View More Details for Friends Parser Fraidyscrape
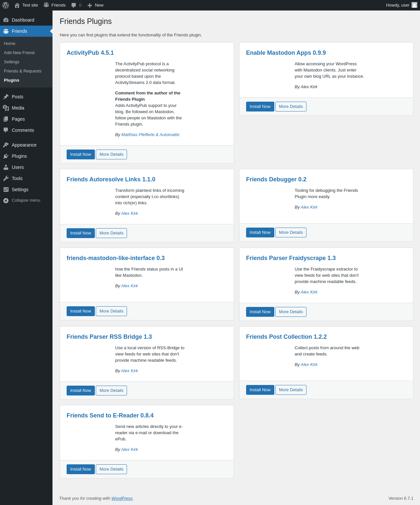 coord(291,312)
